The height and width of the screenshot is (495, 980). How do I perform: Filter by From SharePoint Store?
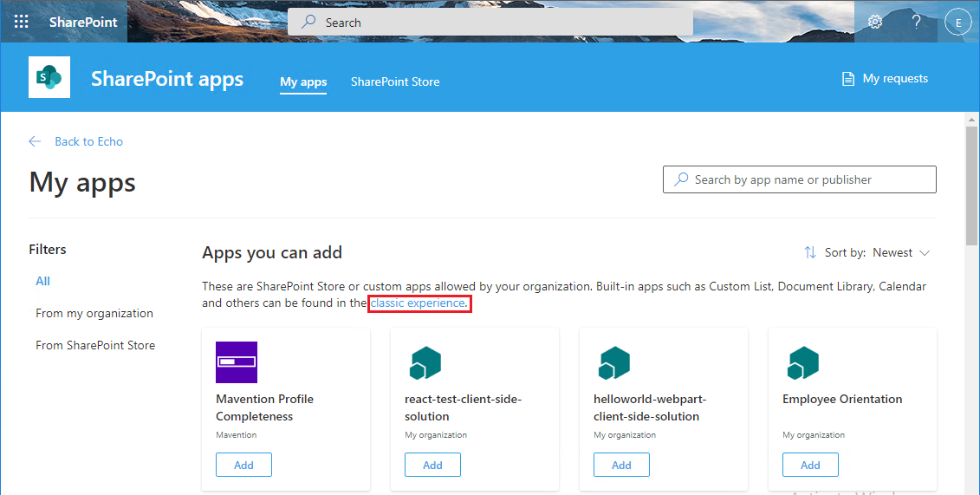pyautogui.click(x=95, y=345)
